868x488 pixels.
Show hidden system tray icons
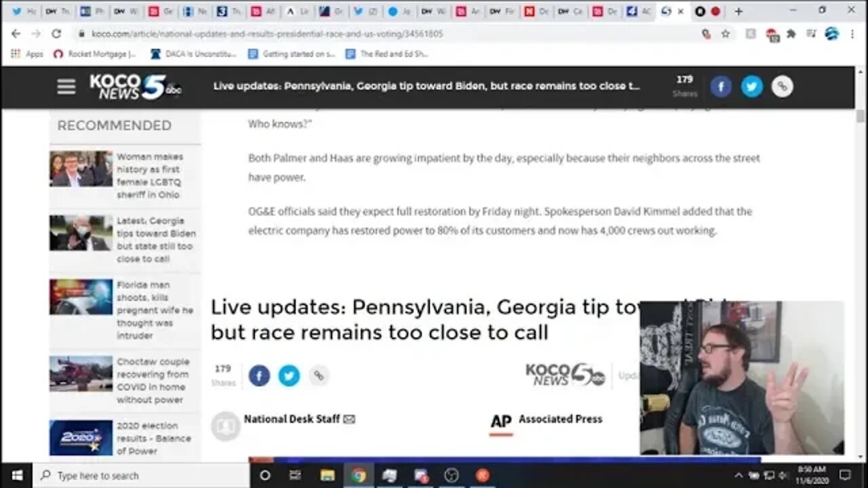738,475
